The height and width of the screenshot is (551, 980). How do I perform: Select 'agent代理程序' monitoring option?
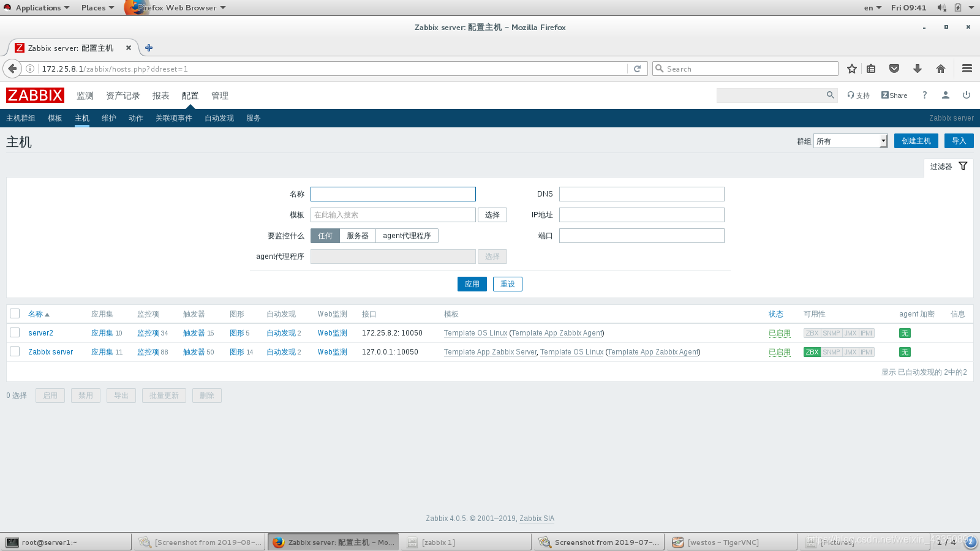point(407,236)
